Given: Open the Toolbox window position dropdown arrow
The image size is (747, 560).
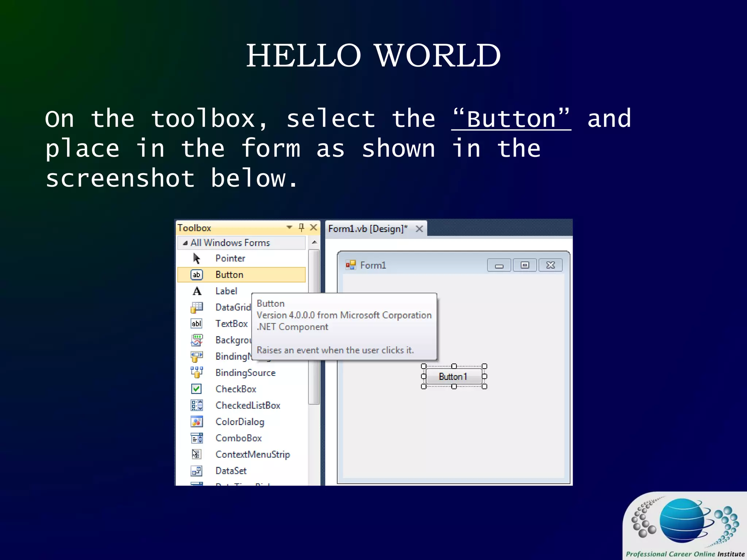Looking at the screenshot, I should (x=289, y=227).
